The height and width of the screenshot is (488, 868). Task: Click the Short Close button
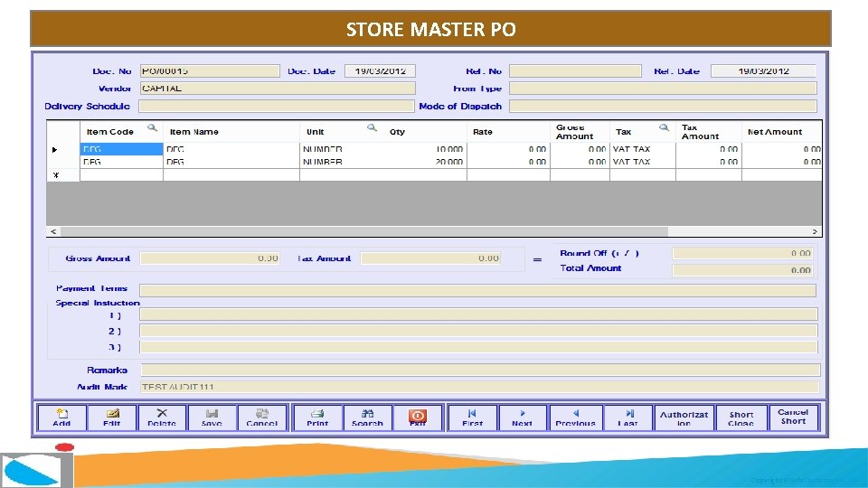tap(741, 418)
